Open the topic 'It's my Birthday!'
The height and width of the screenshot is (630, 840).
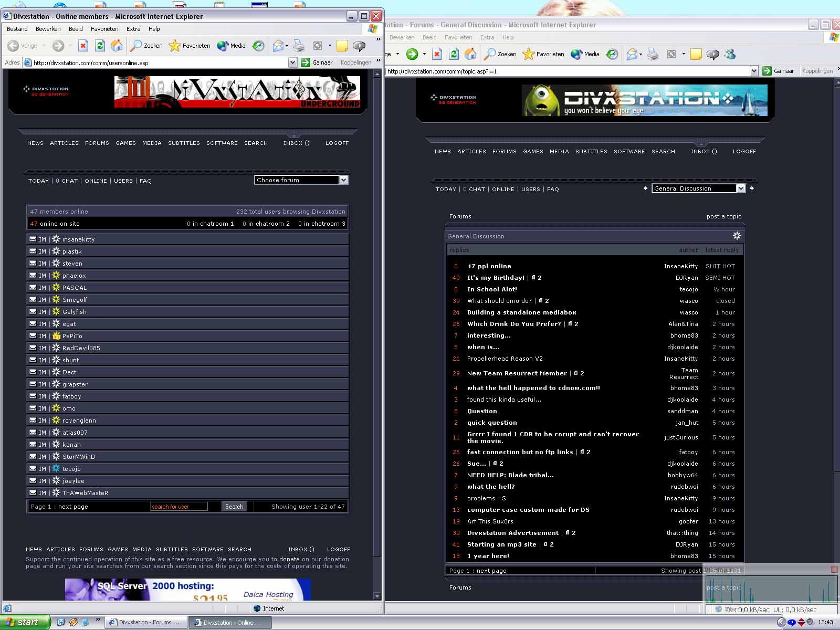click(x=496, y=278)
